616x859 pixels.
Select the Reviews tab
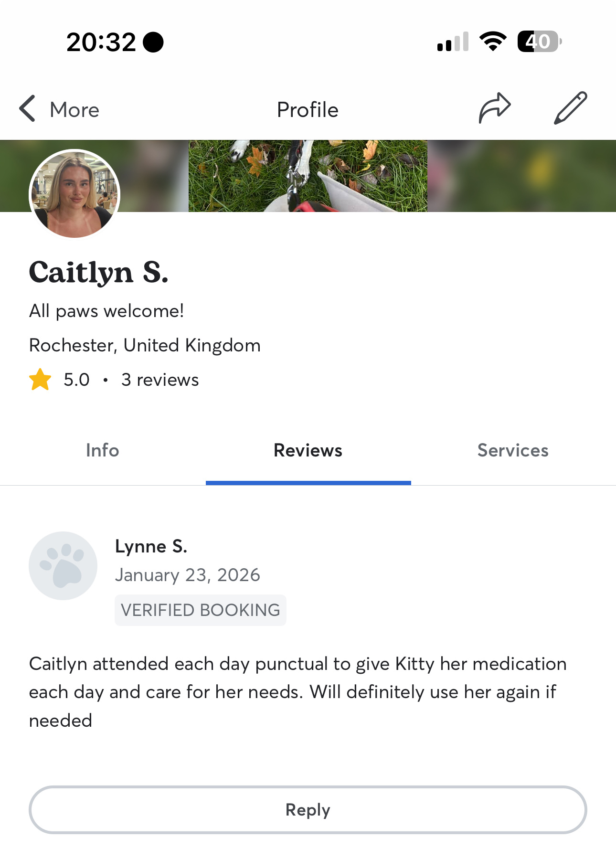tap(308, 450)
